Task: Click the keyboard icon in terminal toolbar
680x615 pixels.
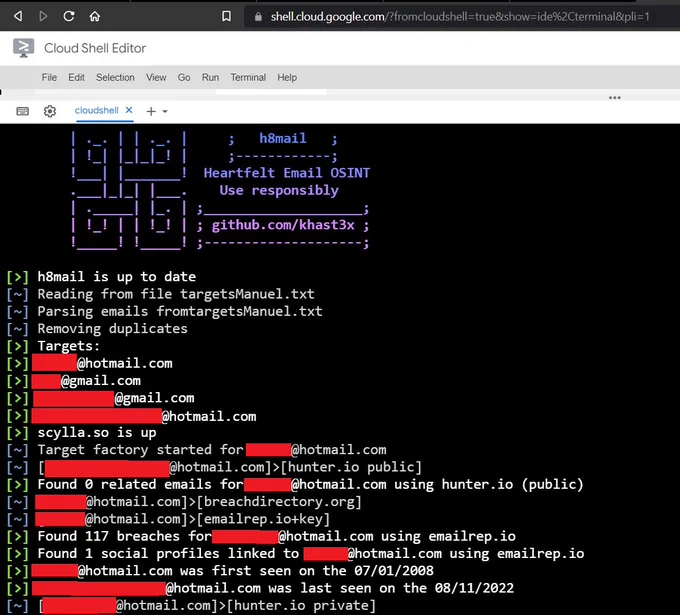Action: 23,111
